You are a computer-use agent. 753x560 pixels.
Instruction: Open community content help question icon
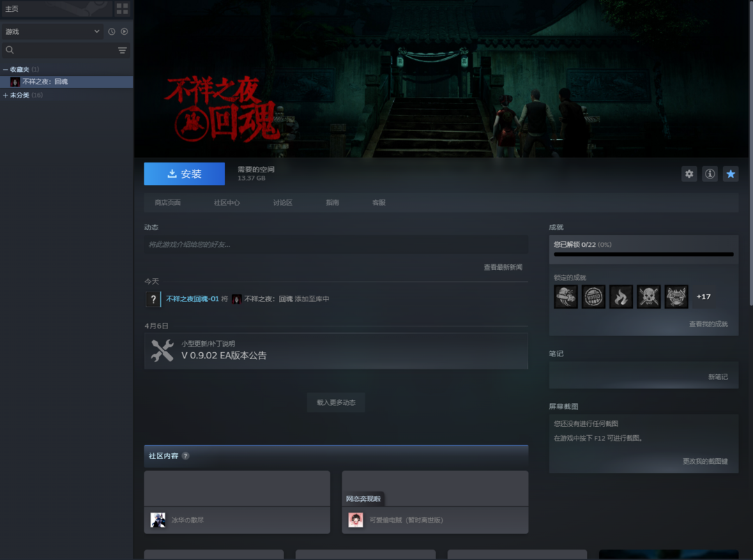185,456
